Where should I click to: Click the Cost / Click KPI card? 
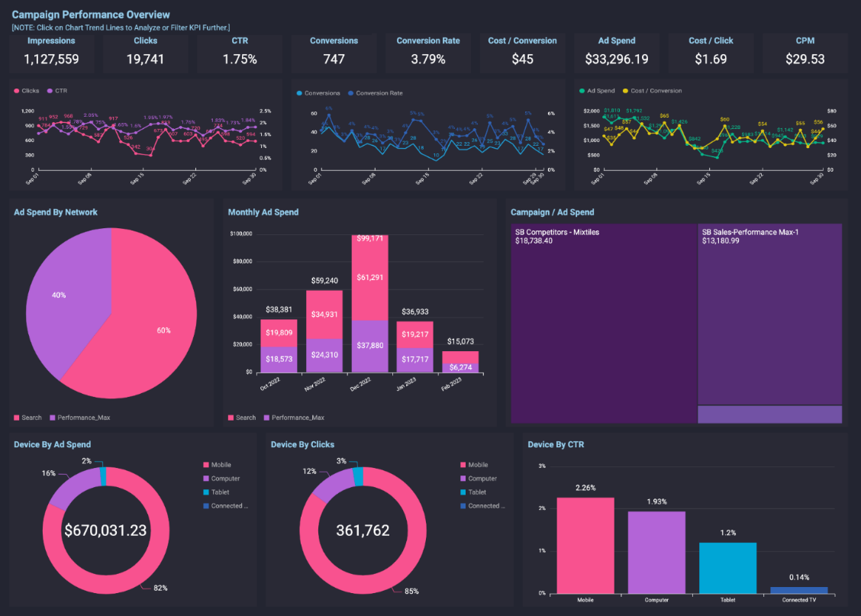pos(711,51)
